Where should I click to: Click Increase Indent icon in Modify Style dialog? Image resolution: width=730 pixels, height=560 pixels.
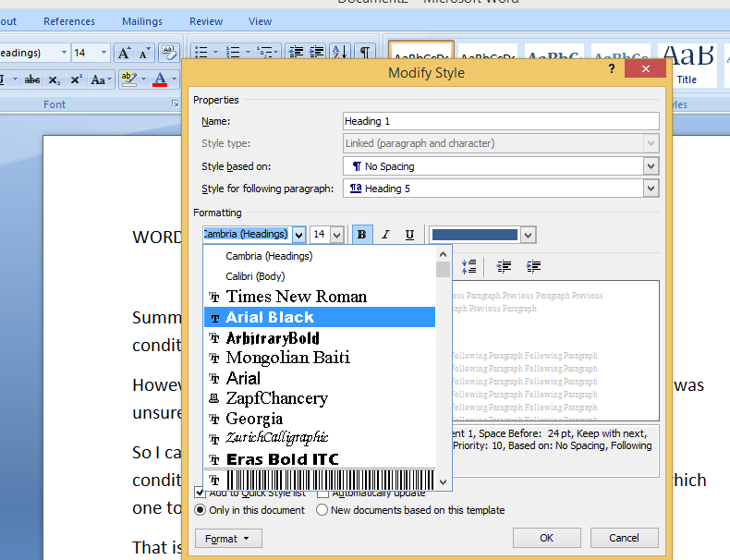point(533,266)
